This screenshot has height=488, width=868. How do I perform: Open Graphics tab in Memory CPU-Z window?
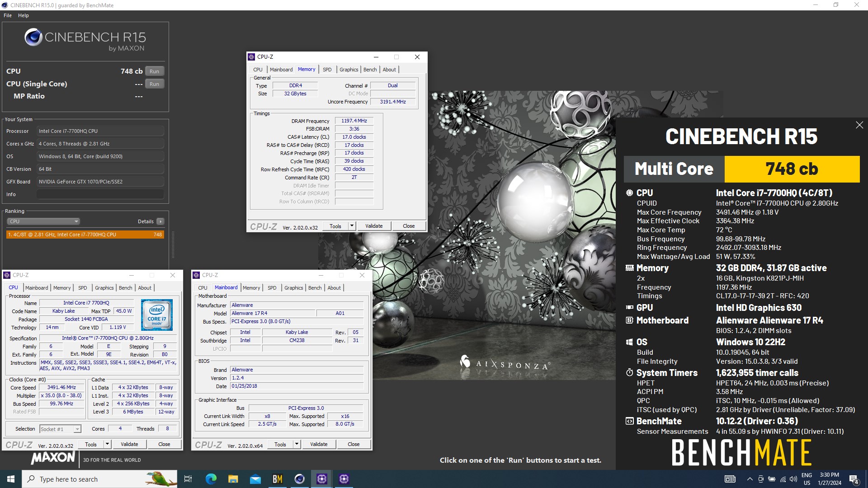[x=349, y=70]
